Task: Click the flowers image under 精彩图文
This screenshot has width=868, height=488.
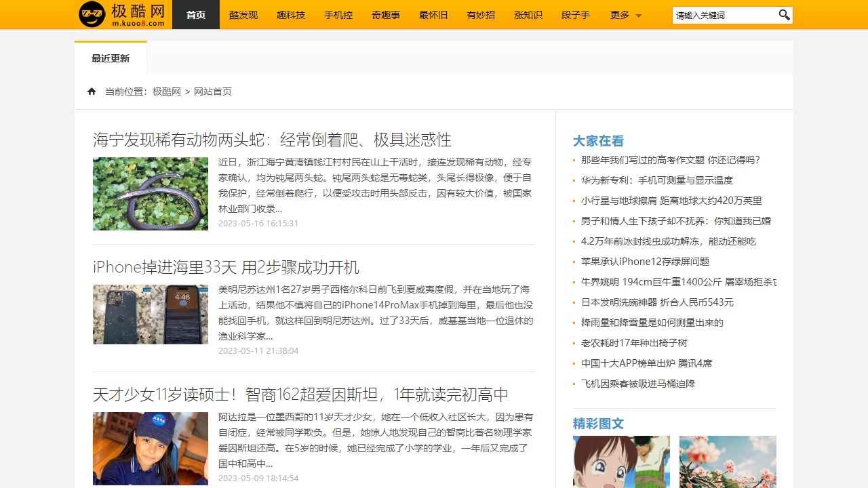Action: tap(727, 462)
